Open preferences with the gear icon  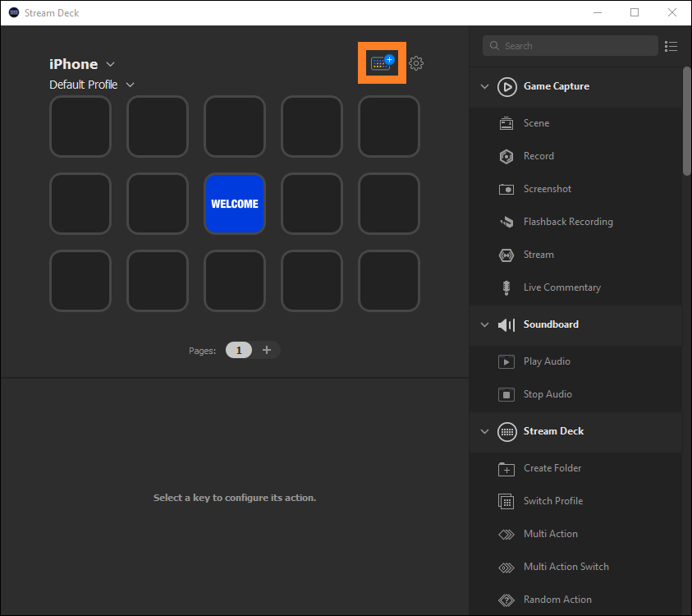[x=415, y=63]
